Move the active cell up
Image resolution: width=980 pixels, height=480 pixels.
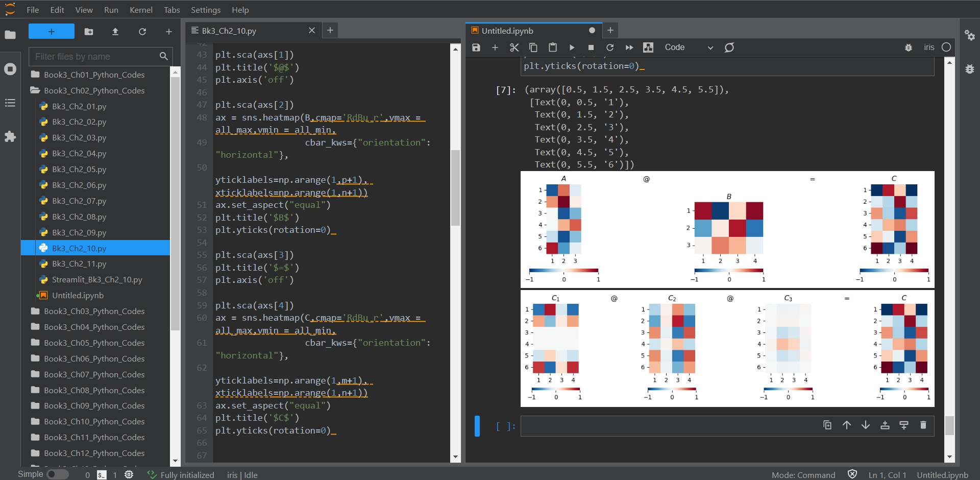pyautogui.click(x=847, y=425)
